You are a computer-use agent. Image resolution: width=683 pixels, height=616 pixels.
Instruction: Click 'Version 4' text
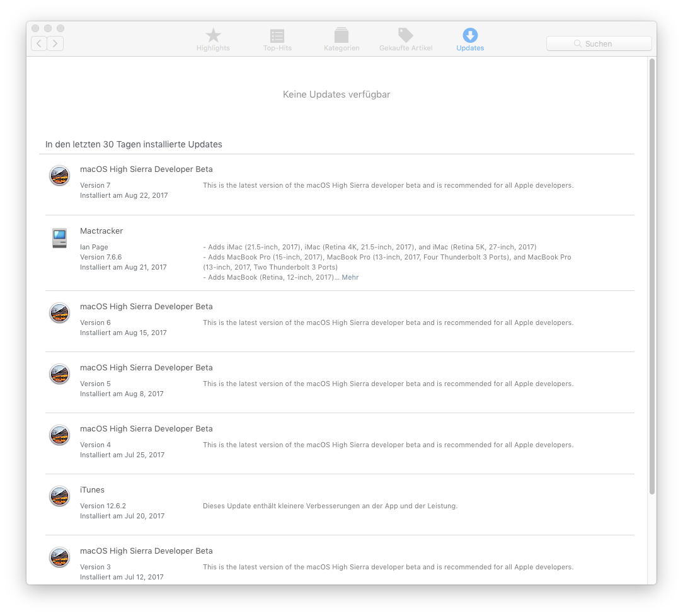pos(95,445)
